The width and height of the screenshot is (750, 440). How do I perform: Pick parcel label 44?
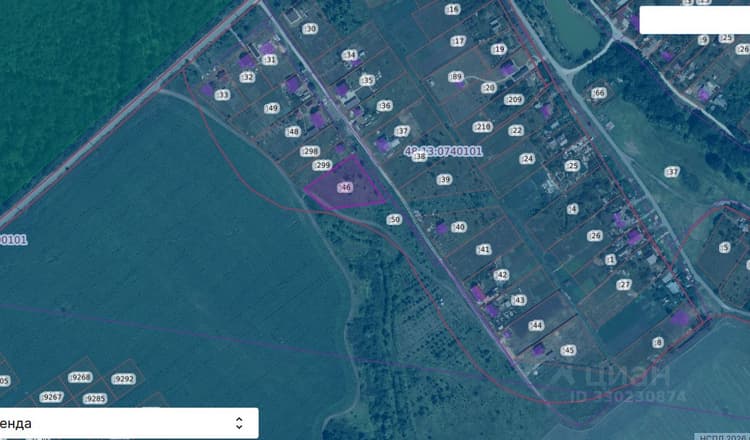point(536,326)
